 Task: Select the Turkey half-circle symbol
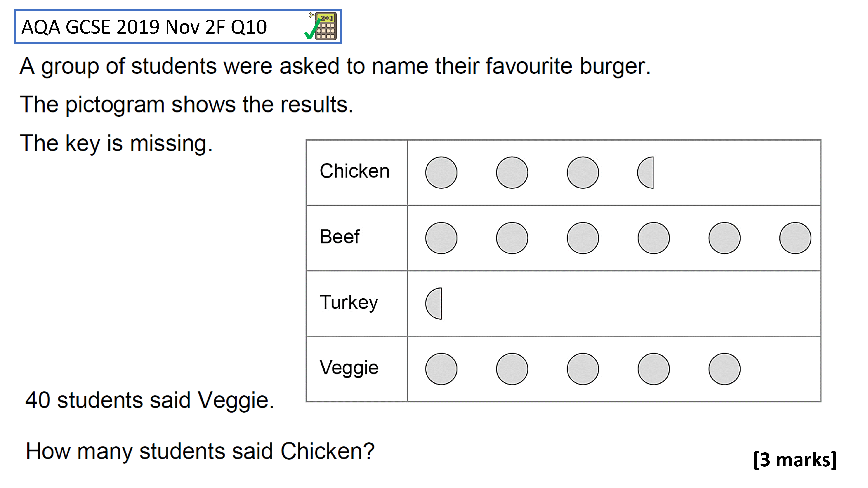click(x=434, y=303)
